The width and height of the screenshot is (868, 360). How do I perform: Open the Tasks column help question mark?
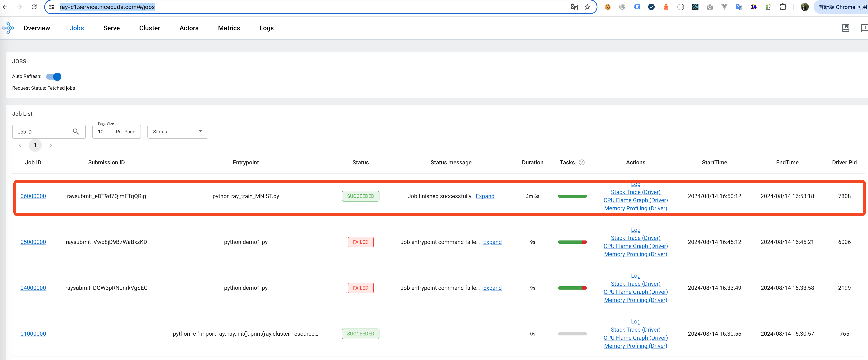click(x=582, y=163)
